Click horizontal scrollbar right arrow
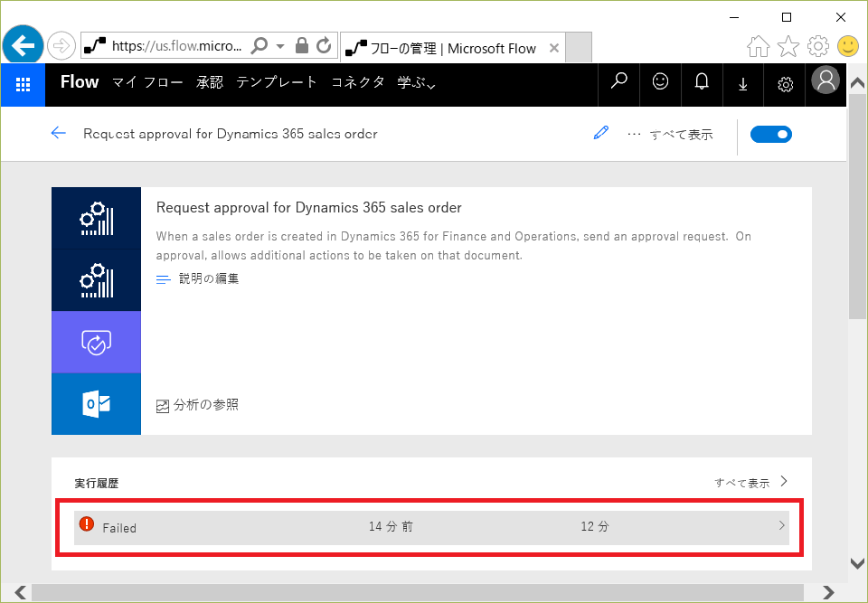The image size is (868, 603). 828,592
